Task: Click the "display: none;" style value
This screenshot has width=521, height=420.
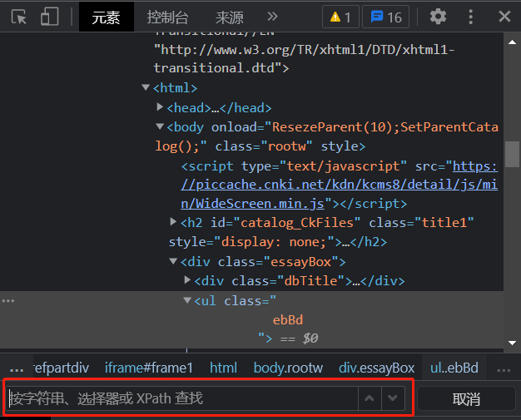Action: pyautogui.click(x=275, y=242)
